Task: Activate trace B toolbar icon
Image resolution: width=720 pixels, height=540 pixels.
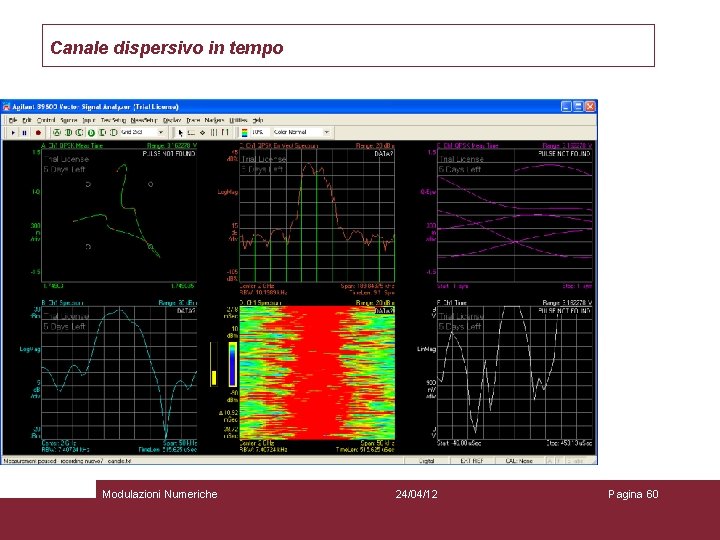Action: click(68, 133)
